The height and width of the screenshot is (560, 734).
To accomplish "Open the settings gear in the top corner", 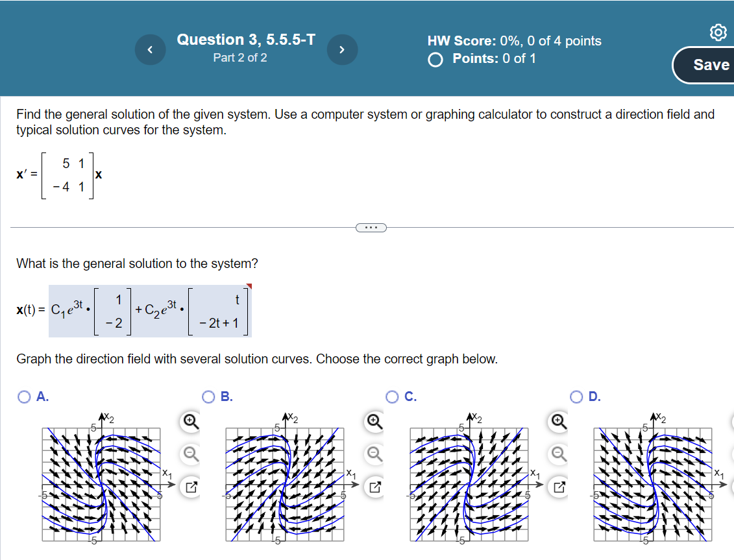I will (x=718, y=32).
